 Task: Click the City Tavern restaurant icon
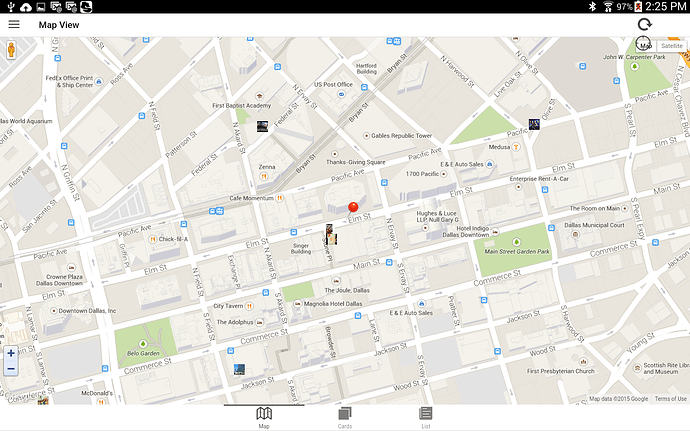[x=249, y=306]
